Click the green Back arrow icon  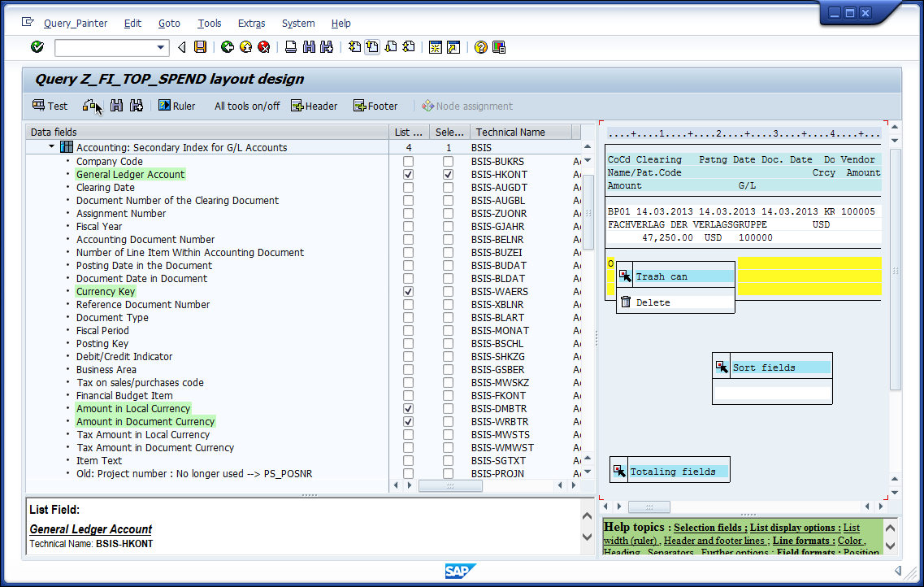tap(228, 47)
